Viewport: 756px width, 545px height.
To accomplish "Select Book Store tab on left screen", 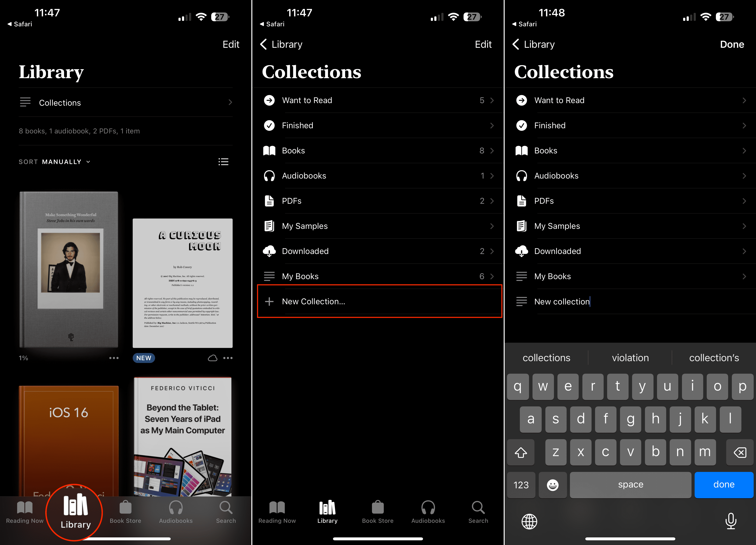I will pos(125,512).
